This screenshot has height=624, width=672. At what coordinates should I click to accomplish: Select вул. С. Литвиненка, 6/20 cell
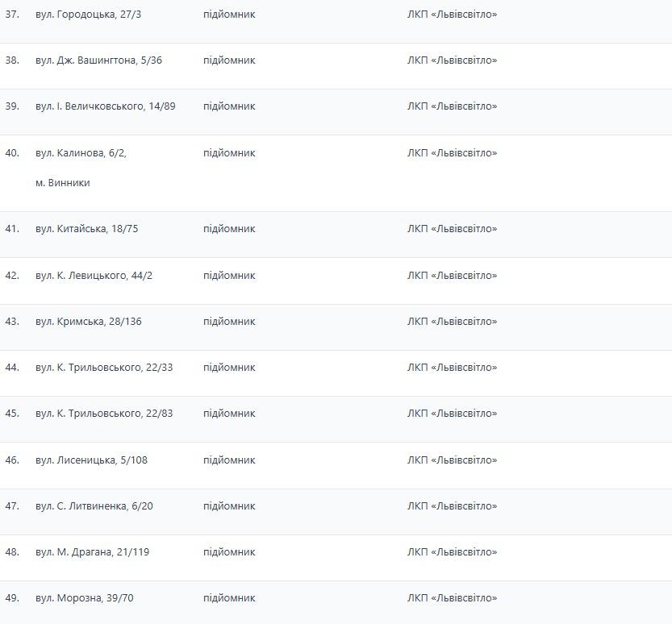point(94,506)
